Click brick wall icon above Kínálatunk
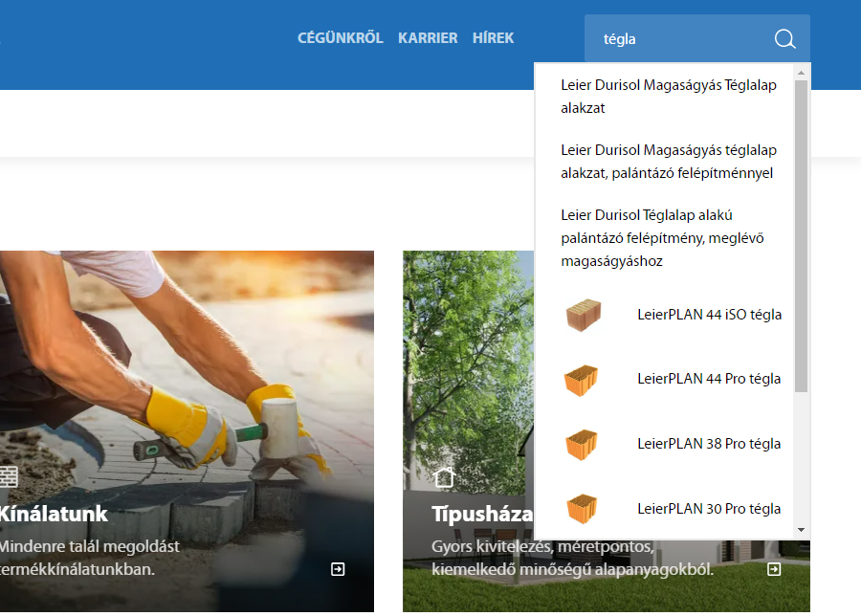 pos(9,476)
